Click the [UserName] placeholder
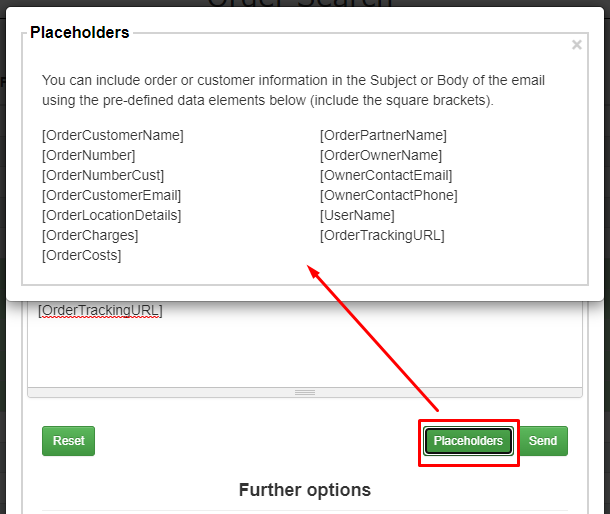Image resolution: width=610 pixels, height=514 pixels. (x=357, y=215)
